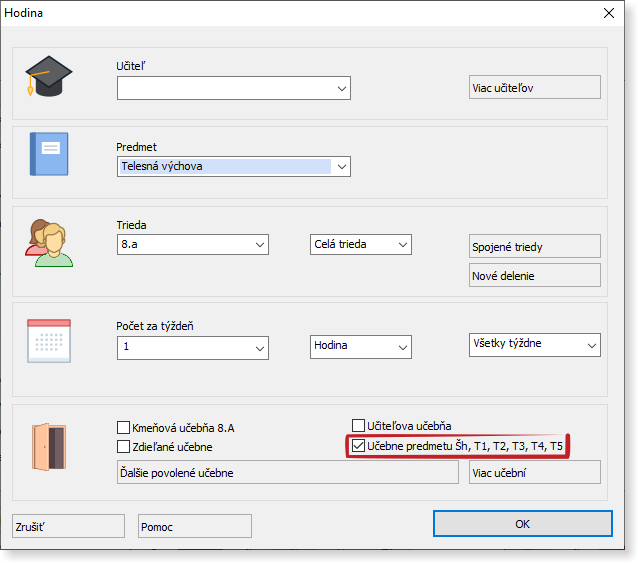
Task: Click the Učiteľ label
Action: 131,66
